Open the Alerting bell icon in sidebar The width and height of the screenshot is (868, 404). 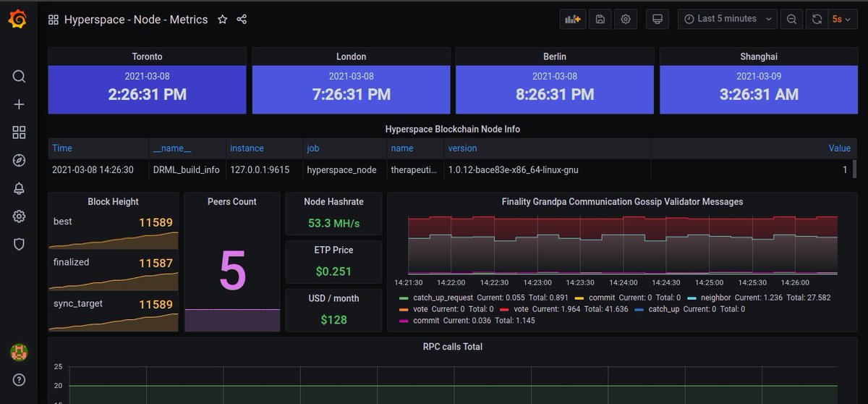[19, 188]
